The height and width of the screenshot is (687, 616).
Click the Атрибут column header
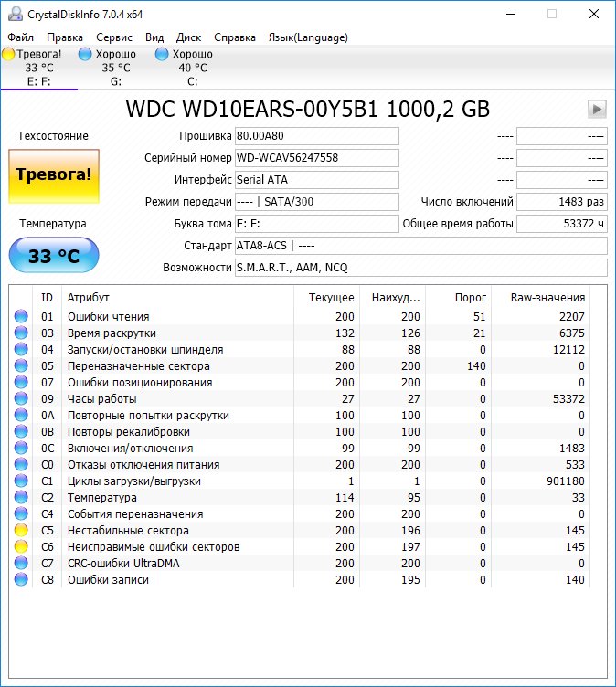tap(177, 298)
